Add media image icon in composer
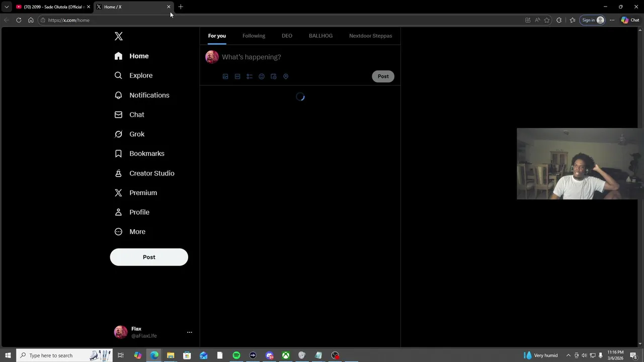This screenshot has width=644, height=362. pyautogui.click(x=225, y=76)
